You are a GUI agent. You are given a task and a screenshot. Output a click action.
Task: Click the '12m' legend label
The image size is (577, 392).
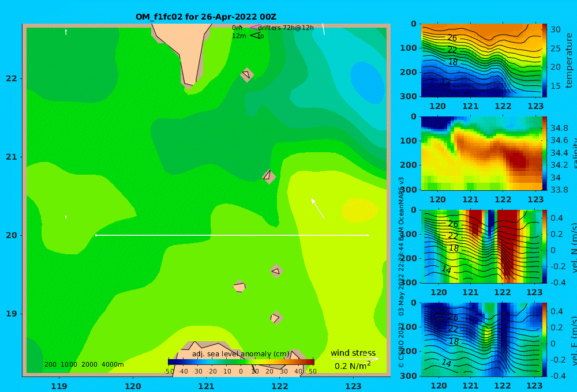point(239,36)
